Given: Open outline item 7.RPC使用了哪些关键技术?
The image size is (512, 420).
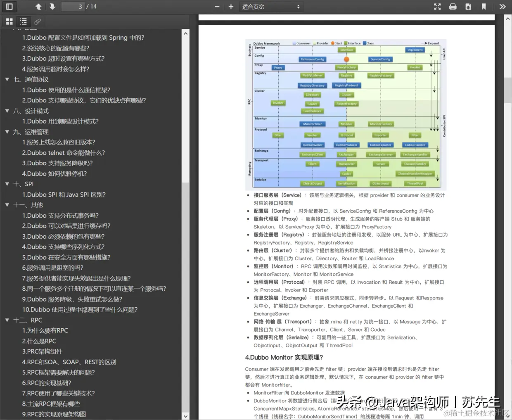Looking at the screenshot, I should click(59, 394).
